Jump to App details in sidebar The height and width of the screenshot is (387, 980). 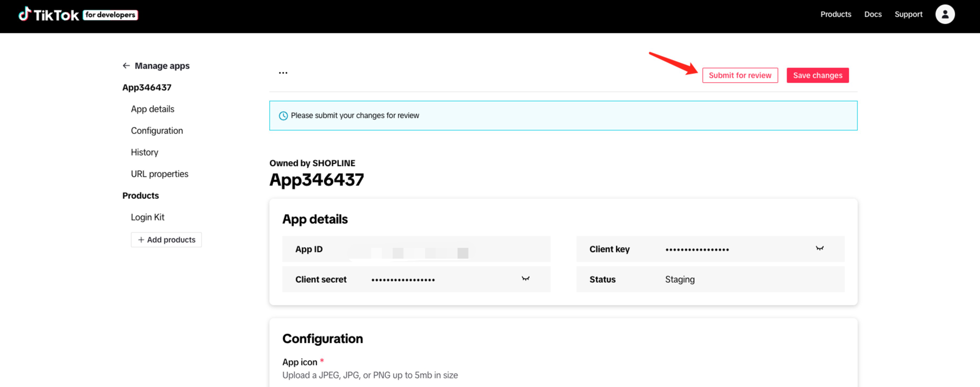pyautogui.click(x=152, y=109)
